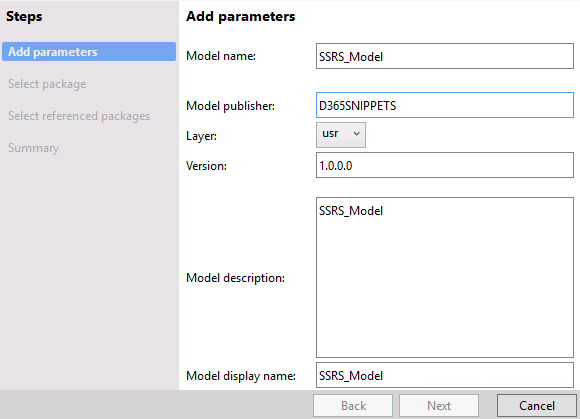580x419 pixels.
Task: Click the Steps heading
Action: [x=24, y=16]
